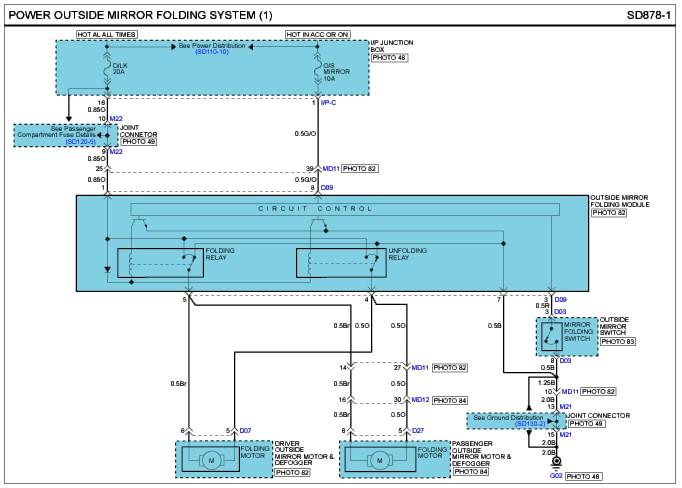Viewport: 682px width, 488px height.
Task: Click the MD11 connector reference at pin 27
Action: pos(420,368)
